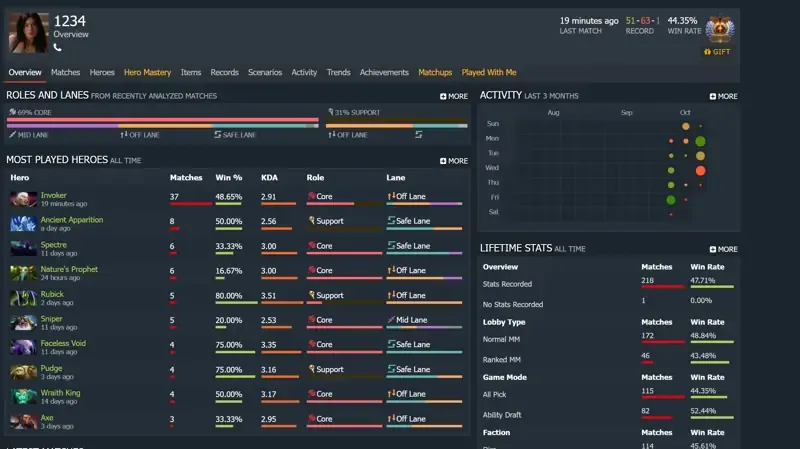Click the Invoker hero portrait
Viewport: 800px width, 449px height.
click(x=23, y=199)
